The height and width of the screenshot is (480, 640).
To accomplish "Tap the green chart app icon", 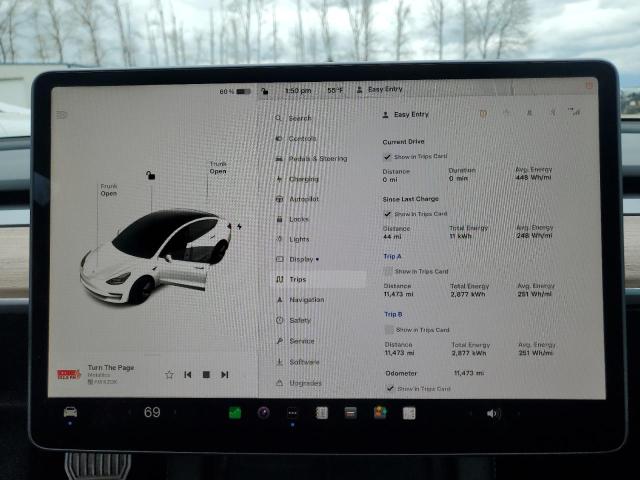I will (x=235, y=413).
